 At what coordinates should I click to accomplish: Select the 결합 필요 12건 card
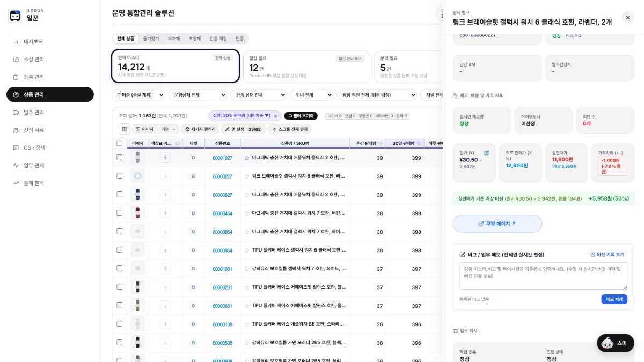(x=306, y=67)
